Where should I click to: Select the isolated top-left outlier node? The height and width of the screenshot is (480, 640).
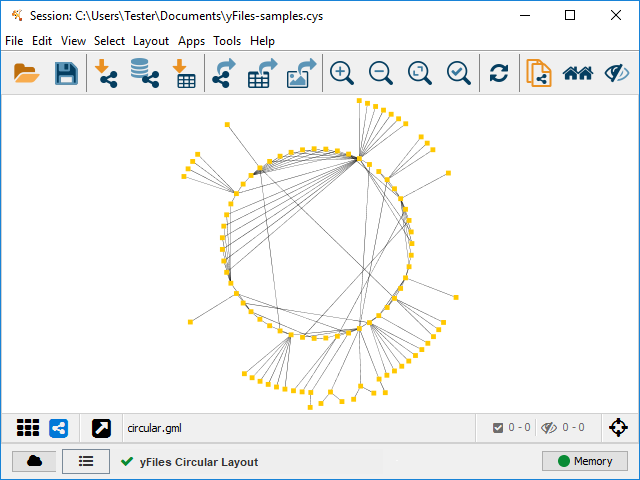click(227, 124)
